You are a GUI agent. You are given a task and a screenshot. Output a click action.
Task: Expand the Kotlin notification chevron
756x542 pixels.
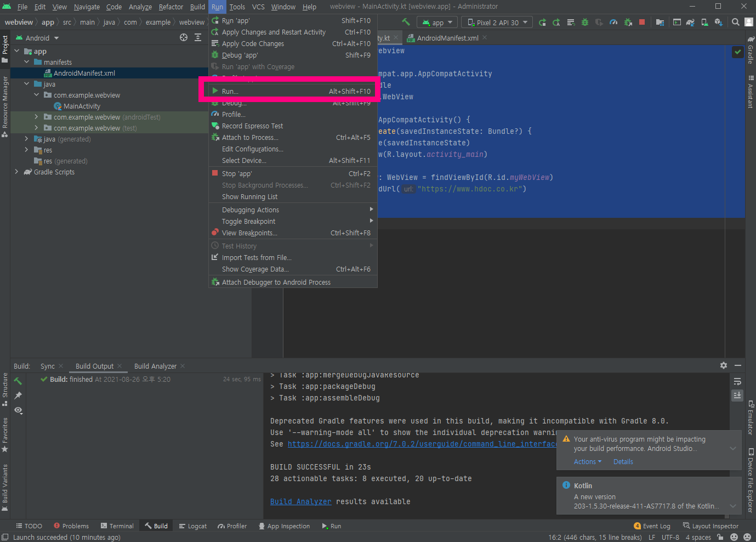[733, 506]
